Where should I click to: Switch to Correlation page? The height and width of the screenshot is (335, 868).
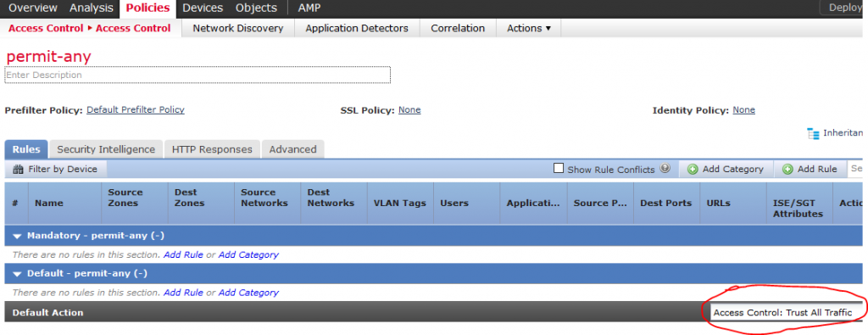(458, 28)
